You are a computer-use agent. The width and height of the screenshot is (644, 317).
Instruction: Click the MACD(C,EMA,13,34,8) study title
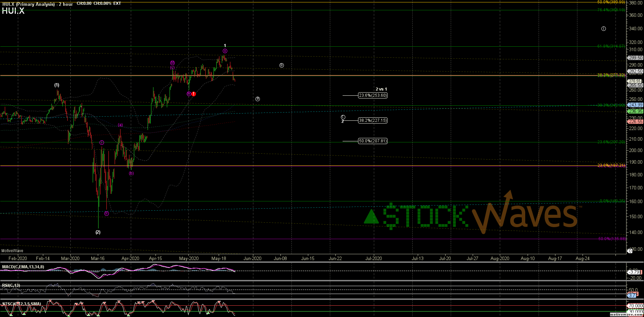pyautogui.click(x=23, y=267)
